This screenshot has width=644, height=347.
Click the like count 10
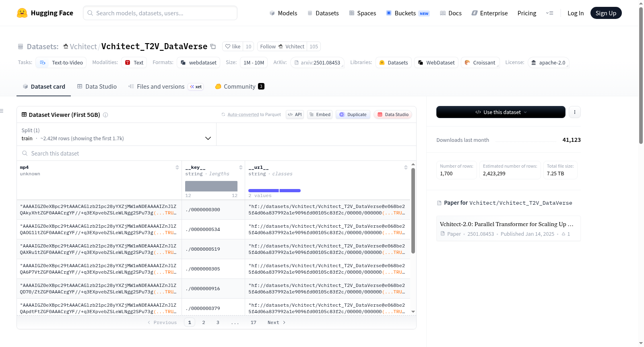248,47
